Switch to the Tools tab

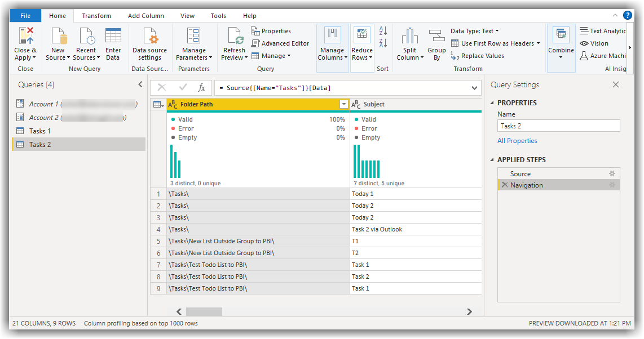point(218,16)
